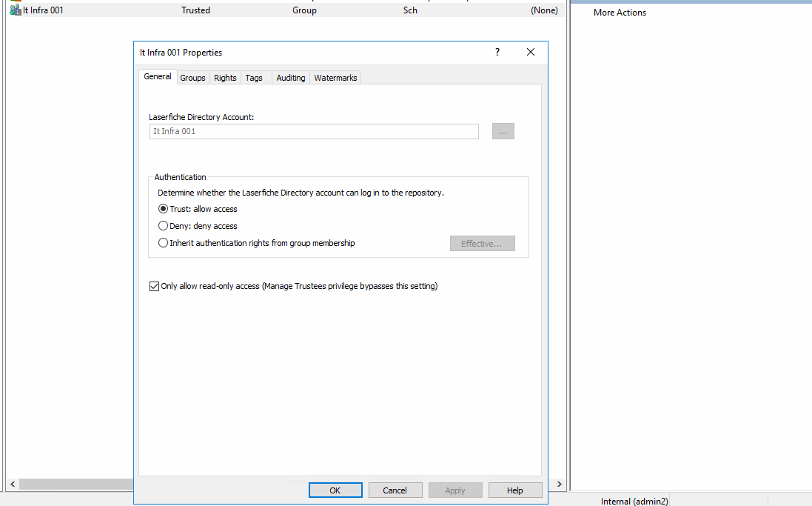Switch to the Watermarks tab
Viewport: 812px width, 506px height.
click(335, 78)
